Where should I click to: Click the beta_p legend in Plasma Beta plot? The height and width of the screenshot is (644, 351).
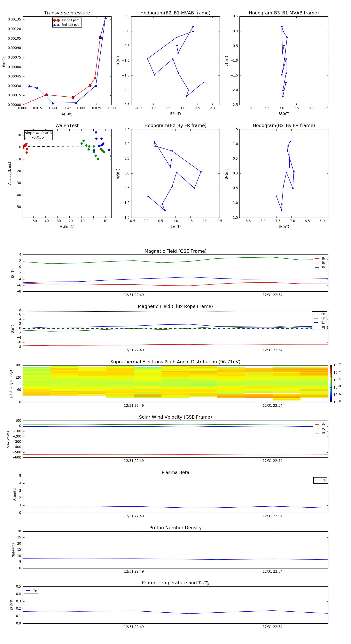pos(320,480)
